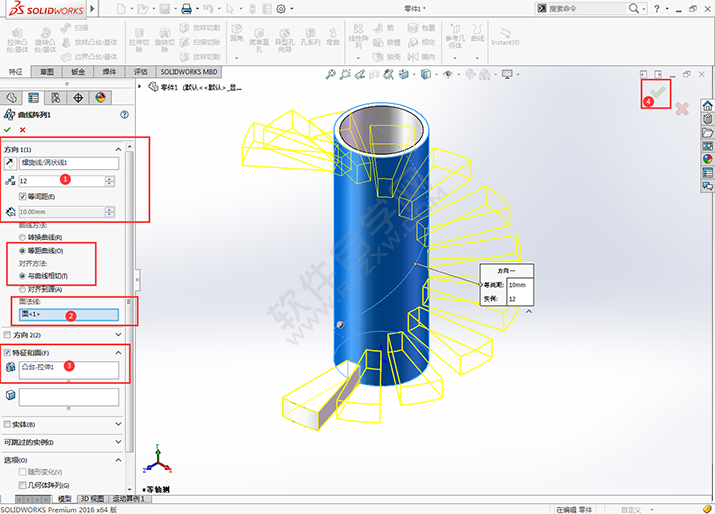Click the Print icon in top toolbar
This screenshot has width=715, height=514.
click(x=186, y=8)
